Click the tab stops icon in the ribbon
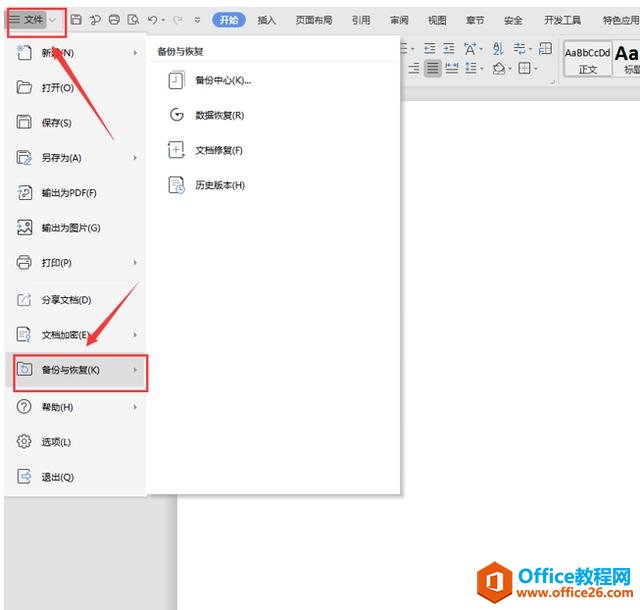Screen dimensions: 640x610 click(x=545, y=49)
